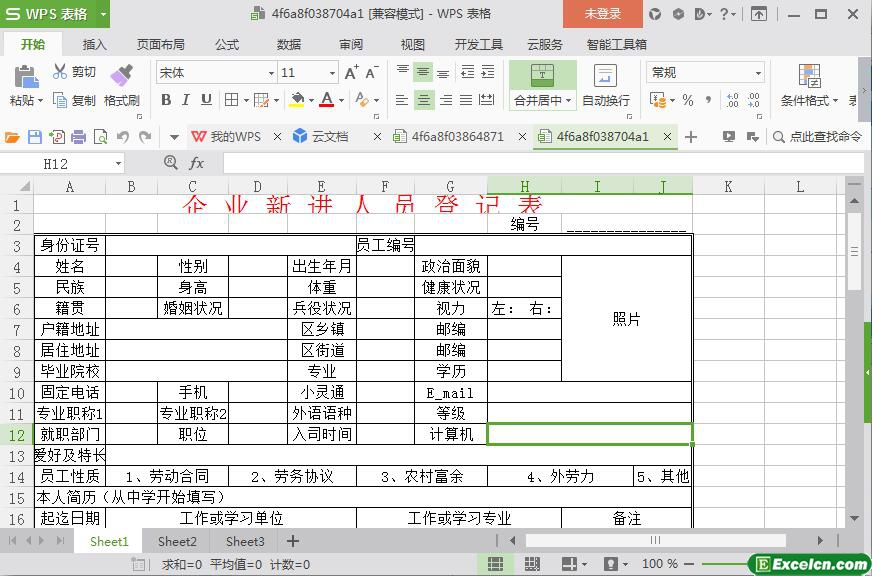
Task: Click the insert function fx icon
Action: tap(197, 163)
